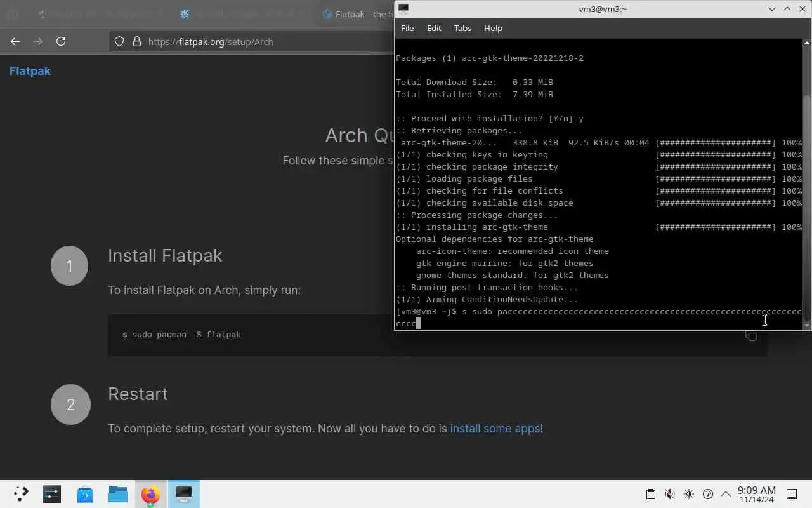Screen dimensions: 812x508
Task: Switch to Firefox in taskbar
Action: (x=151, y=494)
